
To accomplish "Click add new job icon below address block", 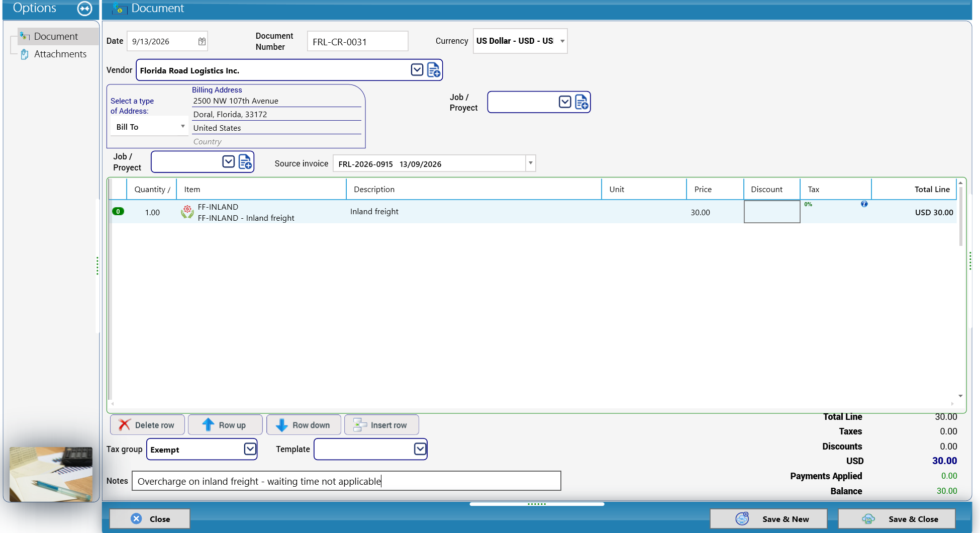I will point(245,161).
